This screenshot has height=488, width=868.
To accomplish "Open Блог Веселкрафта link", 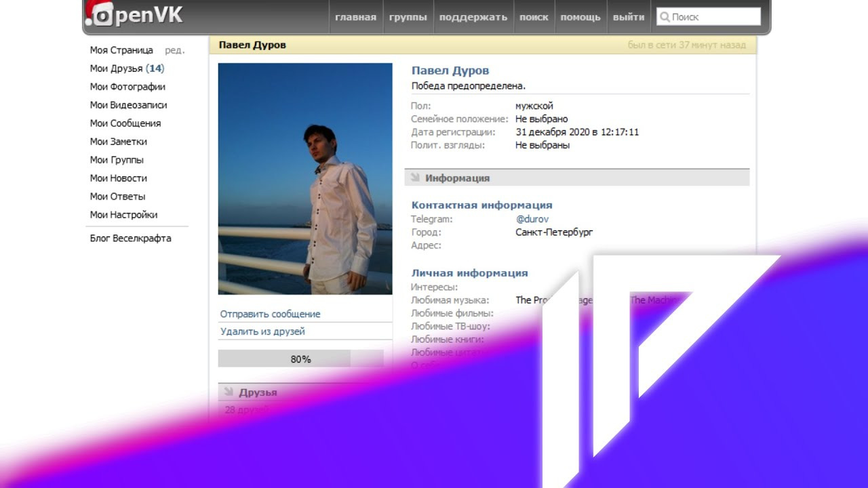I will pyautogui.click(x=131, y=239).
